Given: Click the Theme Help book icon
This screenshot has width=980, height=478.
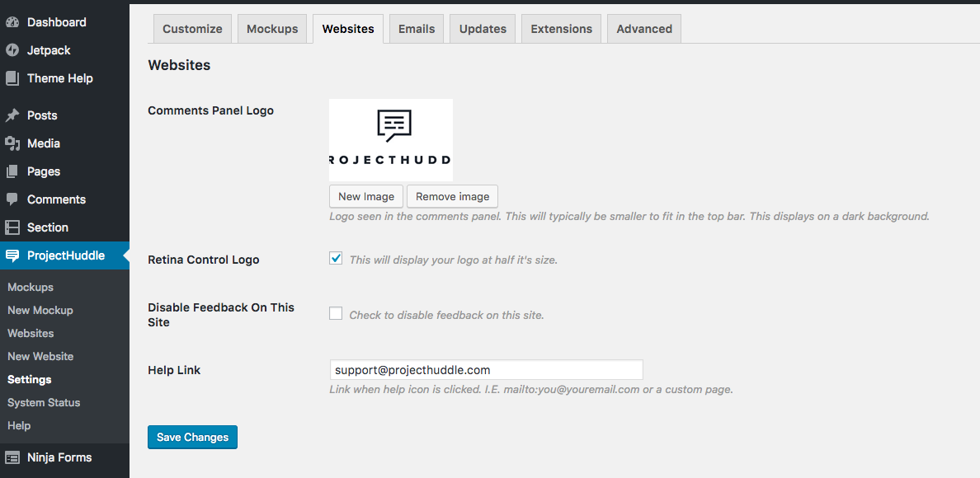Looking at the screenshot, I should (x=12, y=78).
